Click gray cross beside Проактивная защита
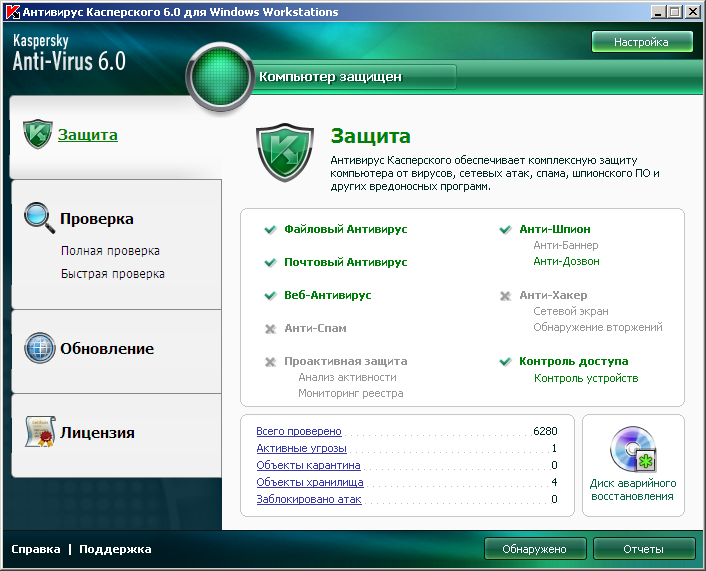706x571 pixels. [270, 362]
